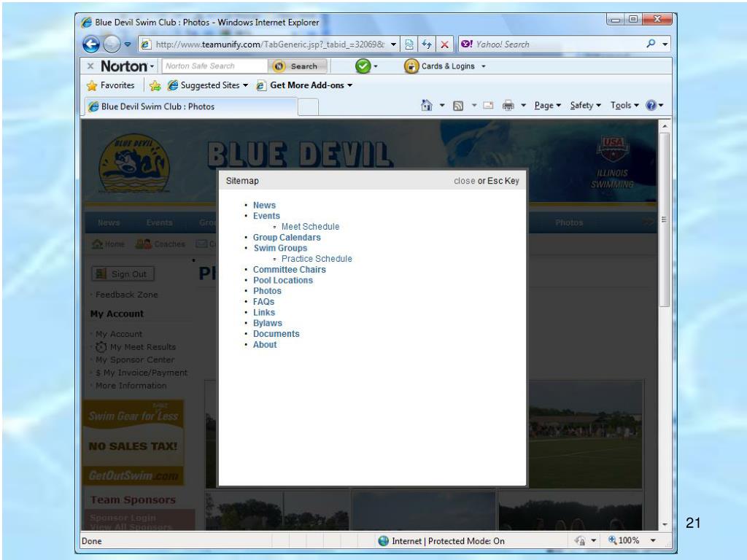This screenshot has height=560, width=747.
Task: Open Get More Add-ons link
Action: point(304,85)
